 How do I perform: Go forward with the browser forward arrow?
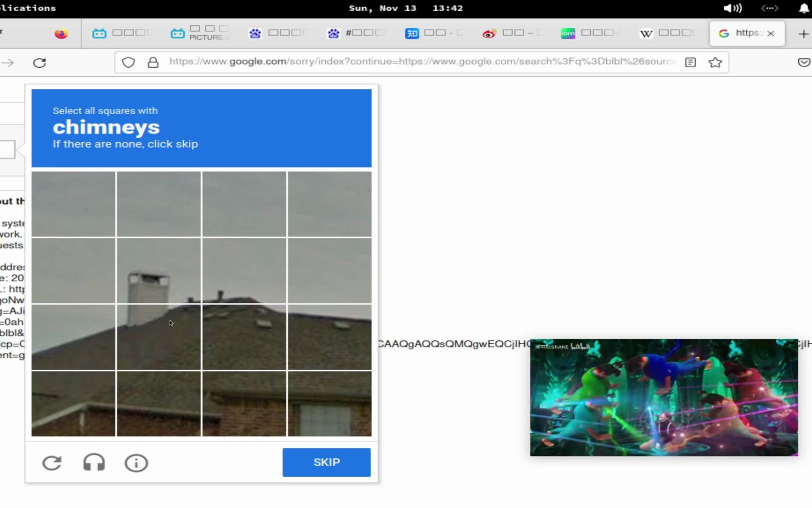click(8, 63)
